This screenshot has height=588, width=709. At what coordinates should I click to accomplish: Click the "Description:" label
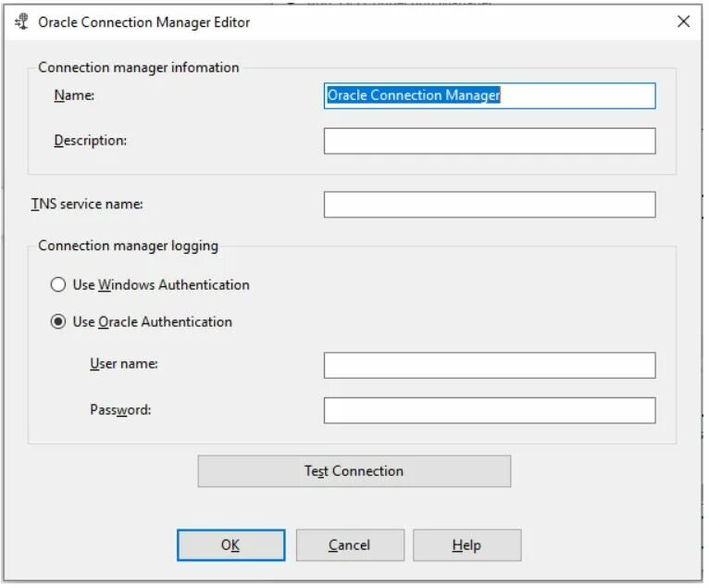click(x=91, y=141)
